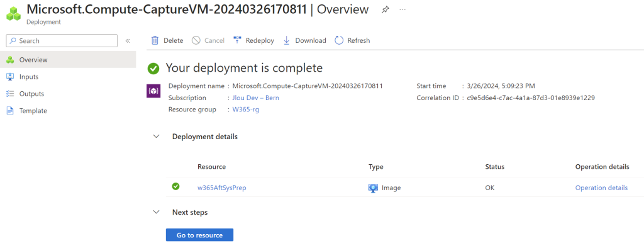Click the purple deployment template icon
Viewport: 644px width, 243px height.
[x=153, y=91]
